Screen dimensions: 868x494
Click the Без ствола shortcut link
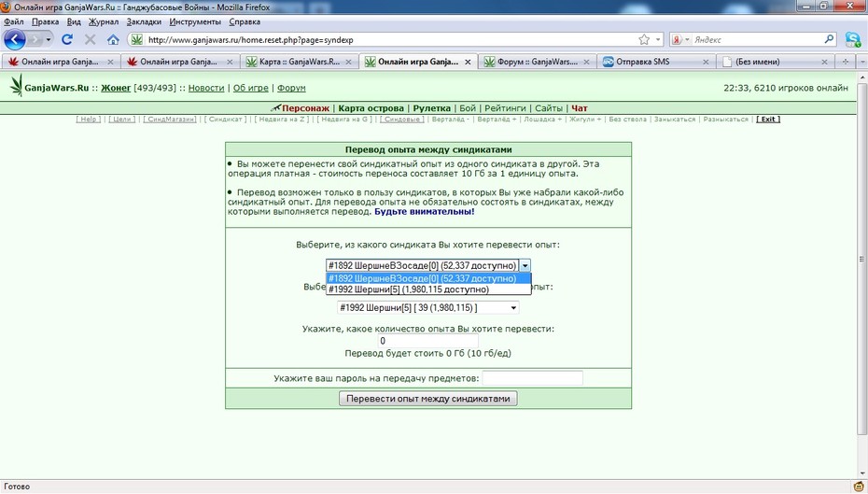point(627,120)
